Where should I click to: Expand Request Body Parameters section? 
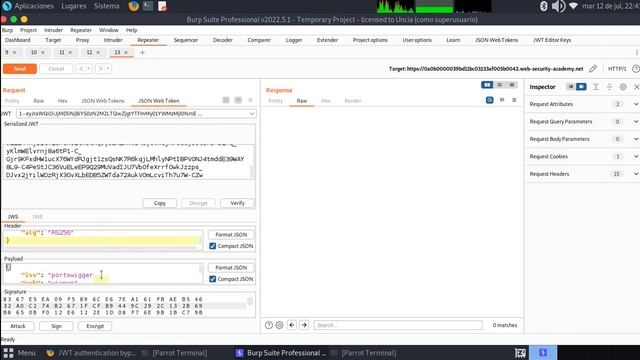636,139
